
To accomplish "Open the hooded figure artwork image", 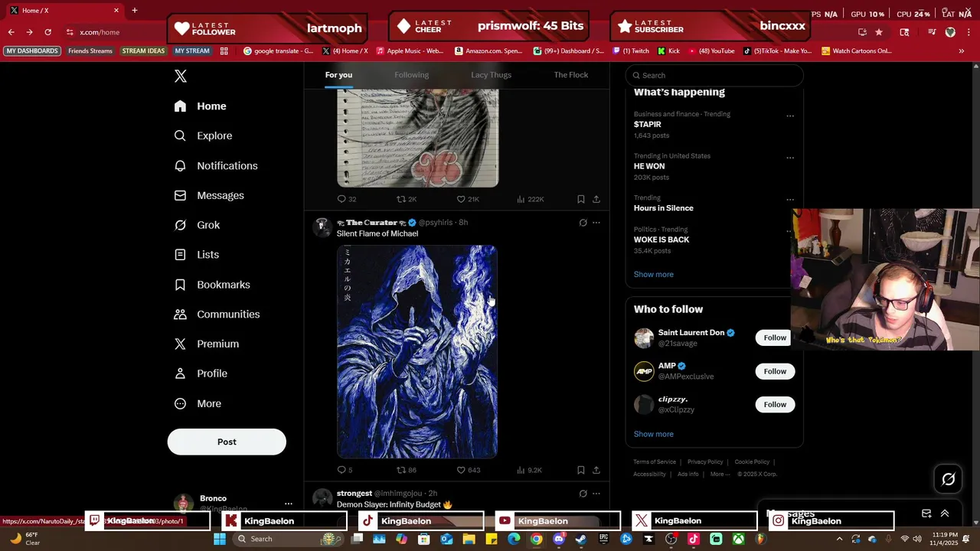I will 417,352.
